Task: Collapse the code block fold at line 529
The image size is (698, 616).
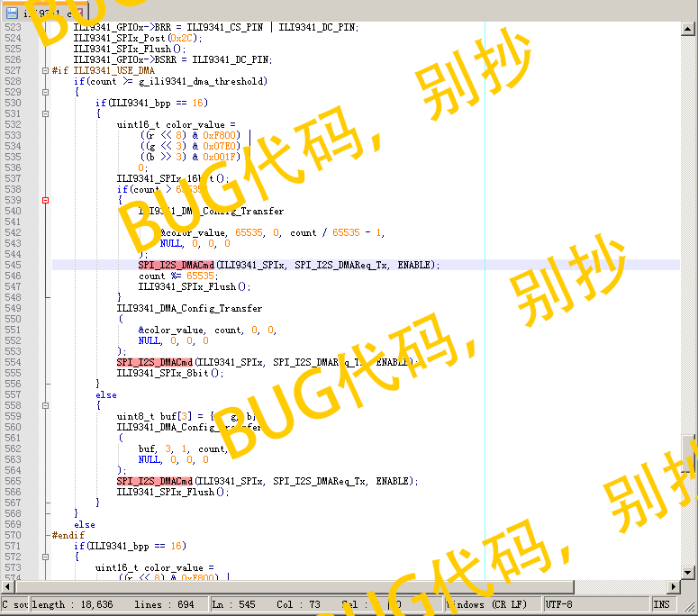Action: pyautogui.click(x=45, y=92)
